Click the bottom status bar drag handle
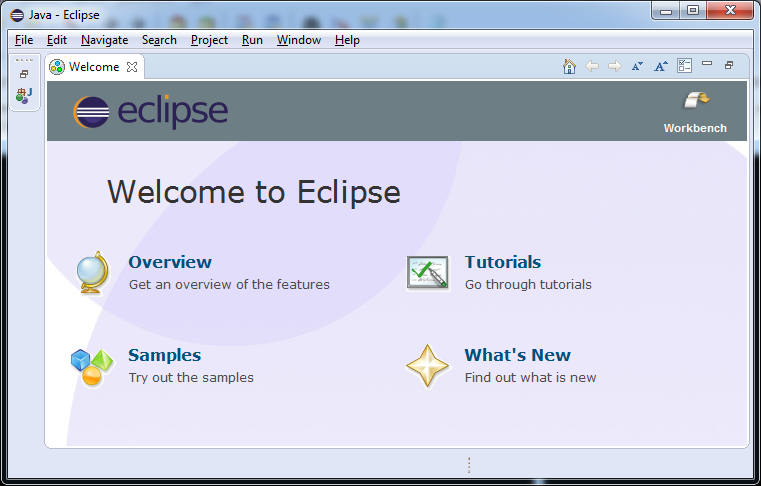The image size is (761, 486). point(468,465)
